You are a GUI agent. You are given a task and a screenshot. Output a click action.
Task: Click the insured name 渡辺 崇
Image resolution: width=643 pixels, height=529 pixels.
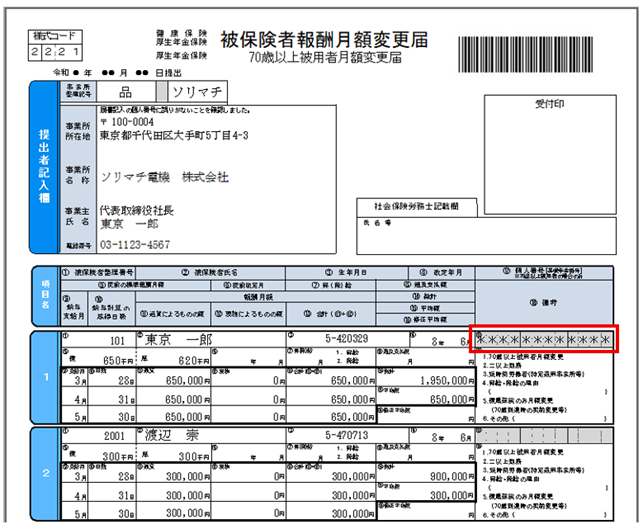(171, 435)
